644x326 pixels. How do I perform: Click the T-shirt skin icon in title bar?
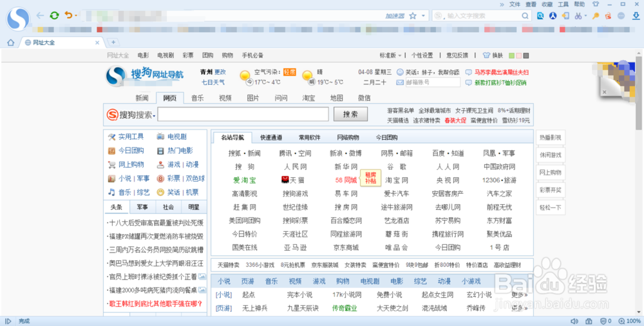coord(596,4)
